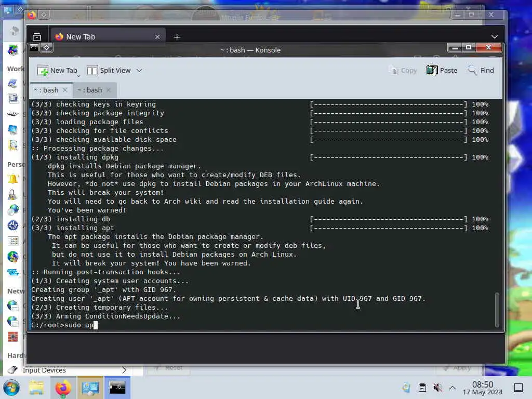Click the Konsole window menu icon in title bar
532x399 pixels.
pos(34,47)
